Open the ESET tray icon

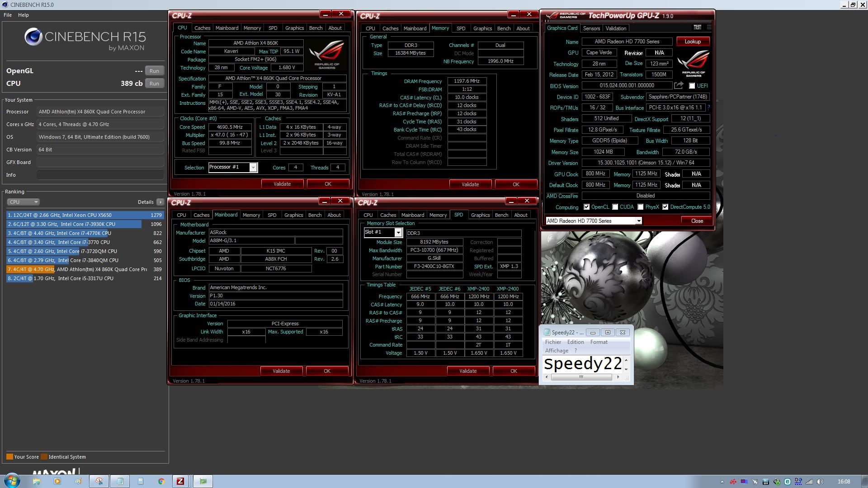tap(787, 482)
